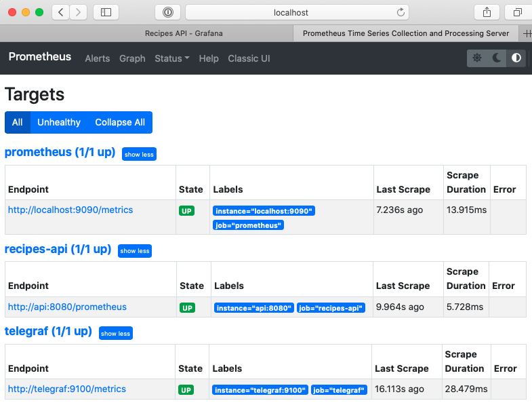Click the UP badge for telegraf:9100
Screen dimensions: 532x405
click(186, 390)
